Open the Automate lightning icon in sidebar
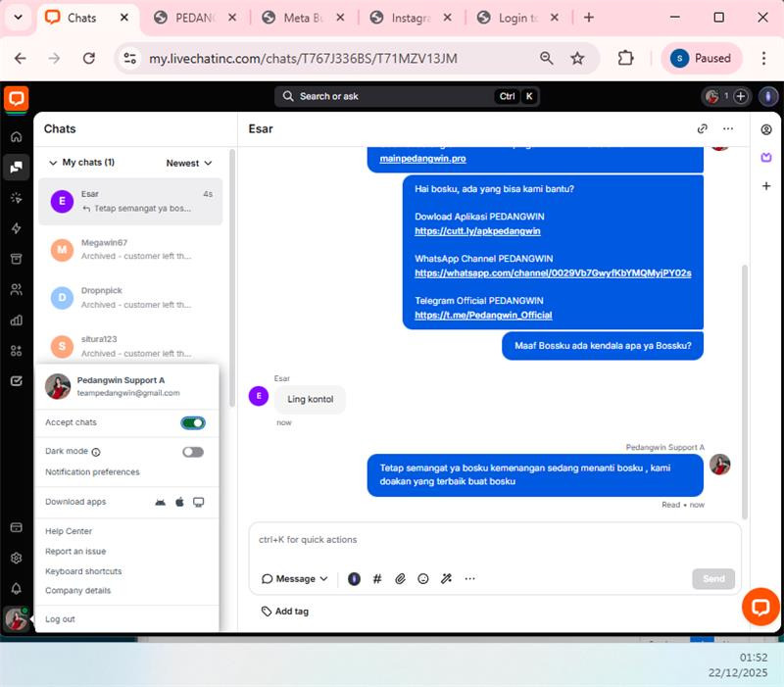Viewport: 784px width, 687px height. pos(16,228)
